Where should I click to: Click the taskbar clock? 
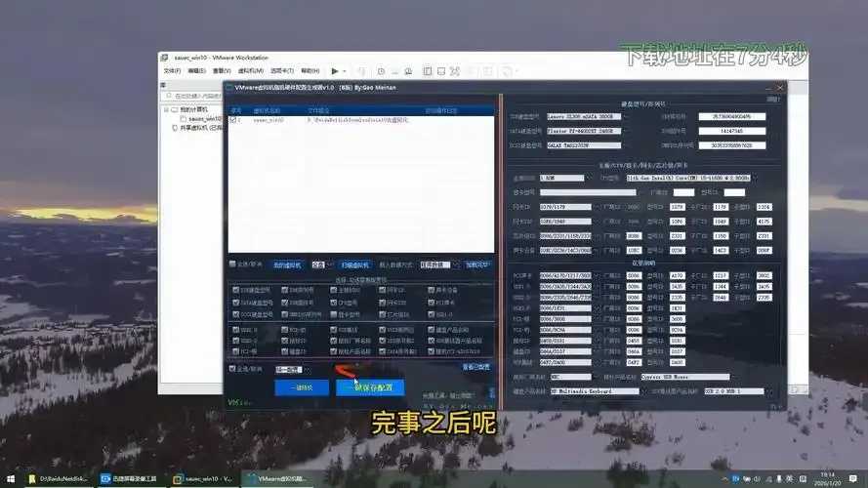pos(827,478)
